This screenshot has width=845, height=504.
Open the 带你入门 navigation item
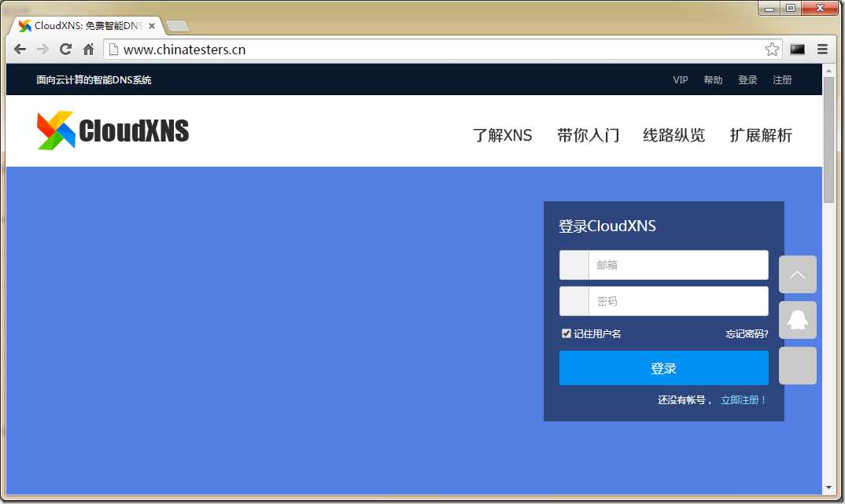[x=588, y=135]
